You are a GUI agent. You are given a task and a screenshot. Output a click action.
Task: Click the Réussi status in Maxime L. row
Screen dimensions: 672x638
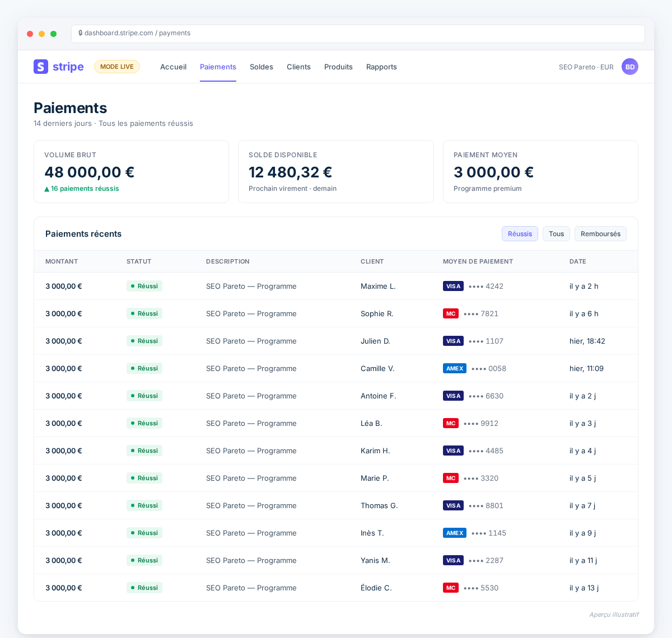[144, 286]
